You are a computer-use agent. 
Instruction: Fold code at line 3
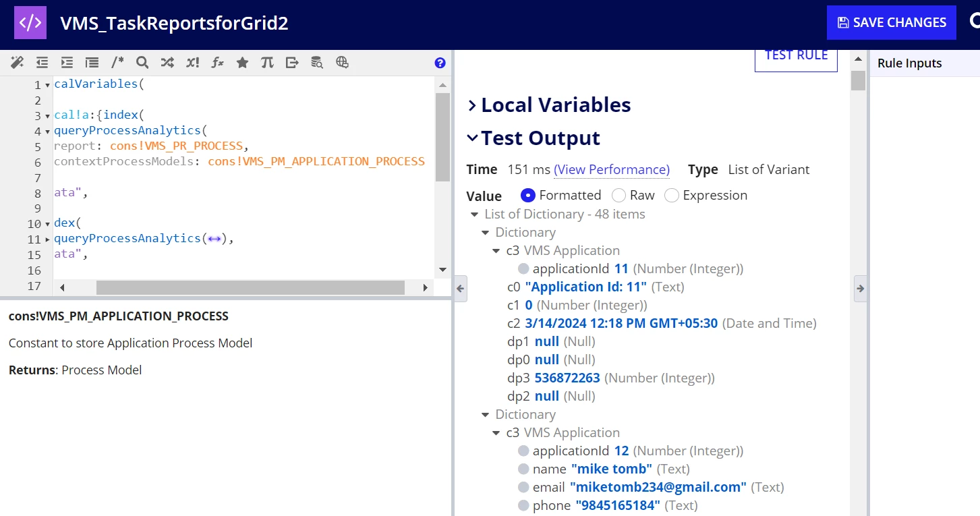(x=47, y=116)
